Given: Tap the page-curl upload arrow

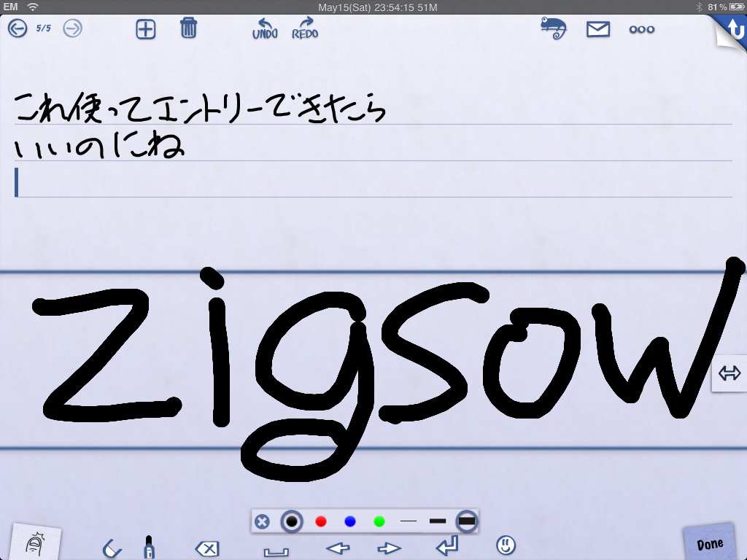Looking at the screenshot, I should [x=734, y=30].
